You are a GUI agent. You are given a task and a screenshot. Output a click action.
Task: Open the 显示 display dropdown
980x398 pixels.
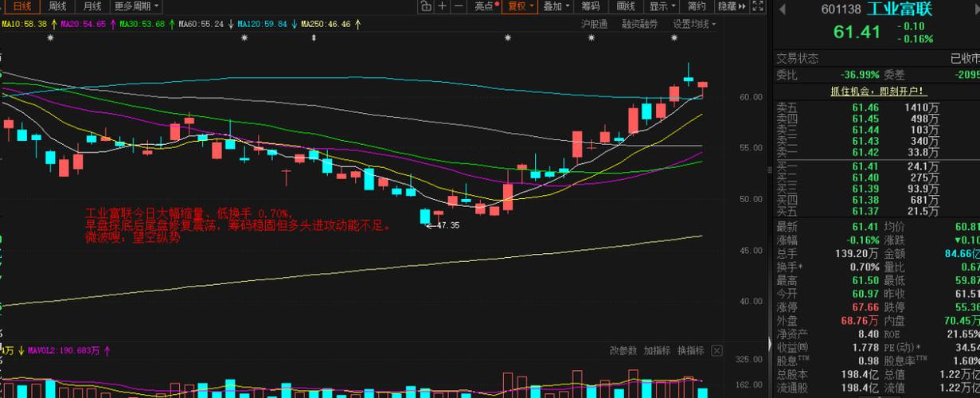tap(662, 6)
